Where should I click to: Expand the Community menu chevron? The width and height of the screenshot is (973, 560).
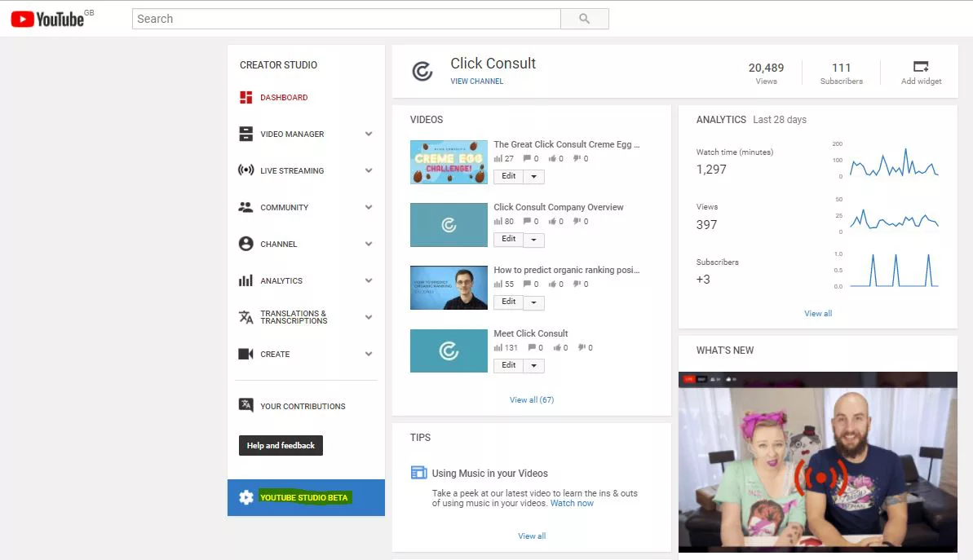(369, 207)
